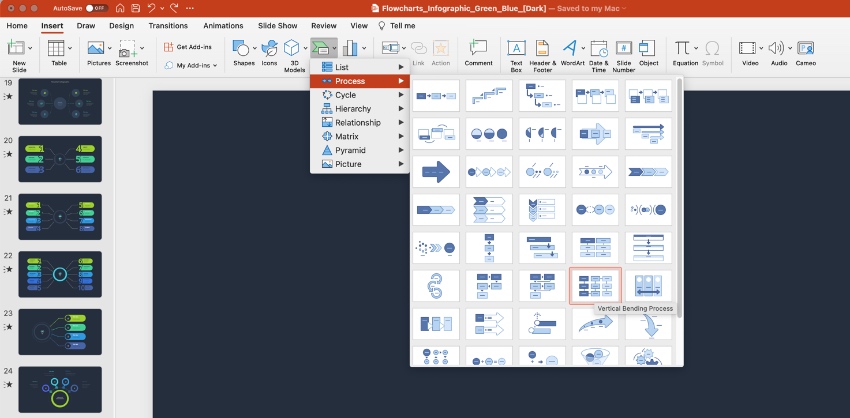Screen dimensions: 850x418
Task: Click the Screenshot icon
Action: coord(128,48)
